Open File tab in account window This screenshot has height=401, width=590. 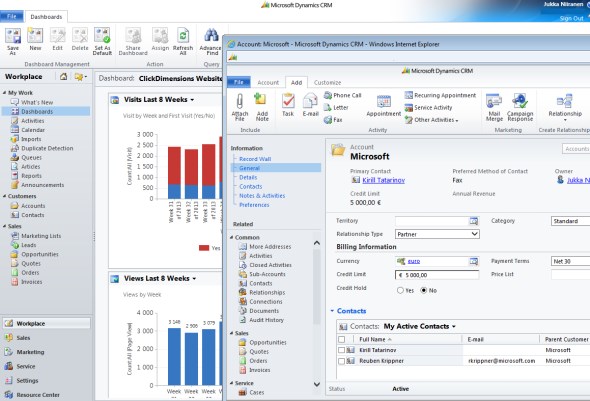239,82
